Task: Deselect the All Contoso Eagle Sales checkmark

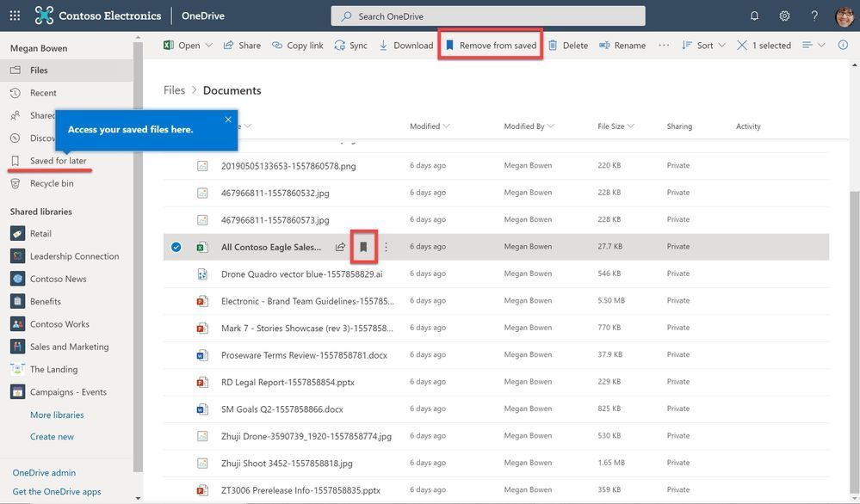Action: 176,247
